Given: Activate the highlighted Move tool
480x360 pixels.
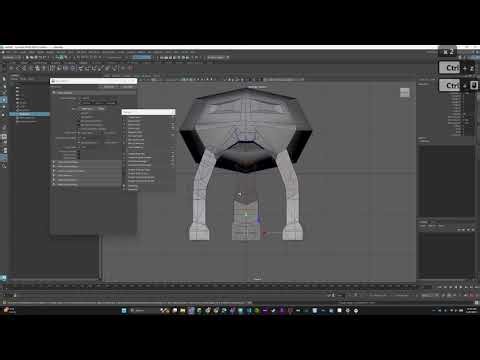Looking at the screenshot, I should pos(4,100).
